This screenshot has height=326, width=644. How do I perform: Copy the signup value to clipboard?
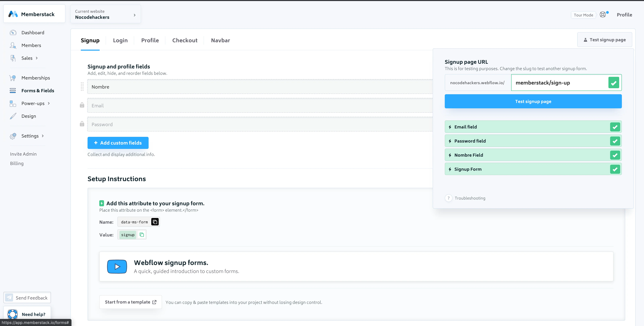coord(142,234)
